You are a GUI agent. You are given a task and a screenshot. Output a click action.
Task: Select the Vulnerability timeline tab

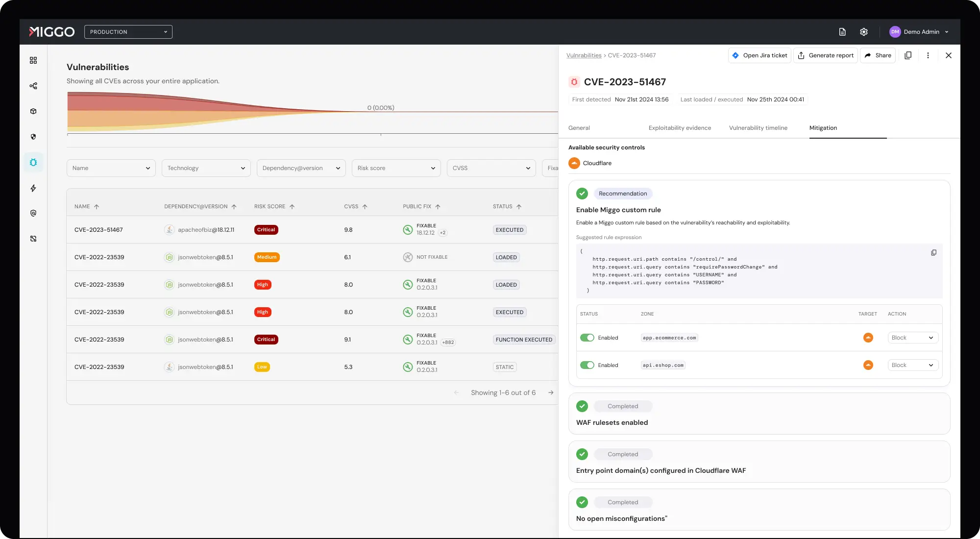coord(758,128)
